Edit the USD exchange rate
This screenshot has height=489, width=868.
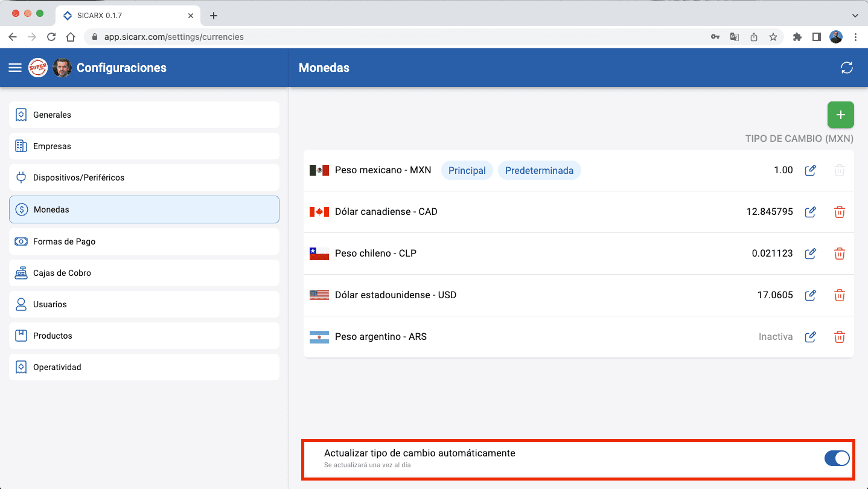(x=810, y=295)
